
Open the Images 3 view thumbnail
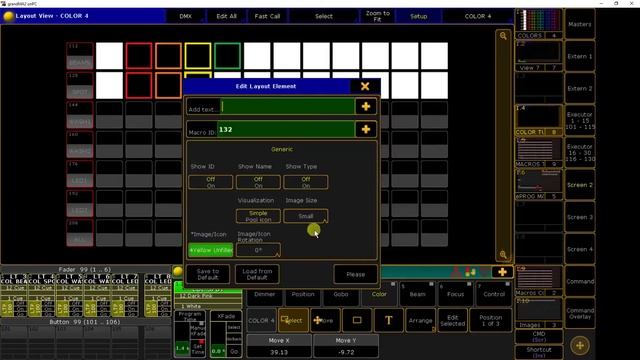tap(539, 313)
